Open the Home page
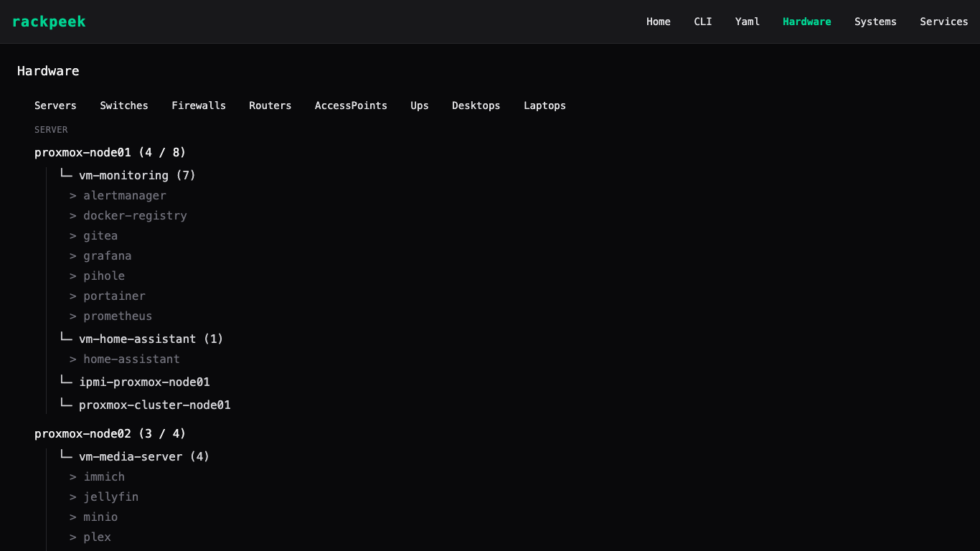The height and width of the screenshot is (551, 980). click(658, 22)
